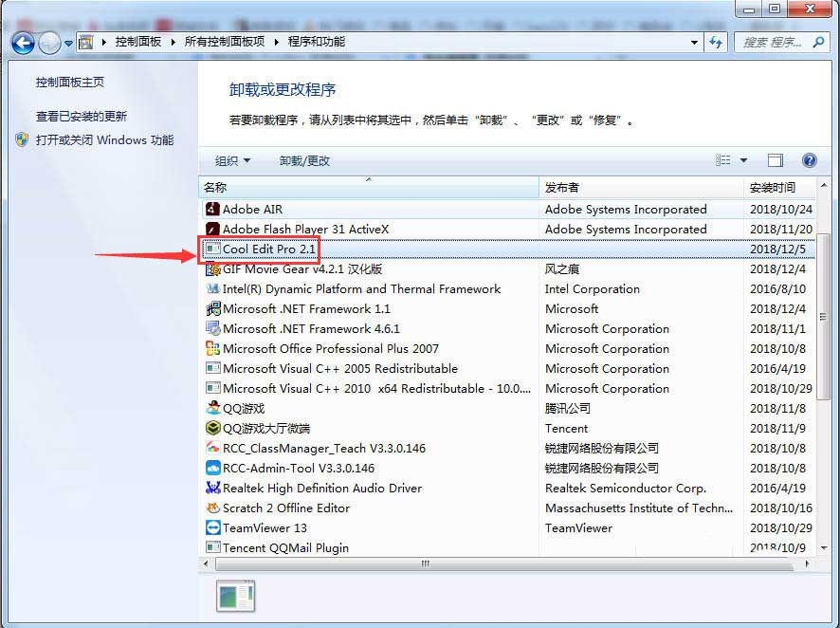Viewport: 840px width, 628px height.
Task: Select 所有控制面板项 breadcrumb segment
Action: tap(225, 42)
